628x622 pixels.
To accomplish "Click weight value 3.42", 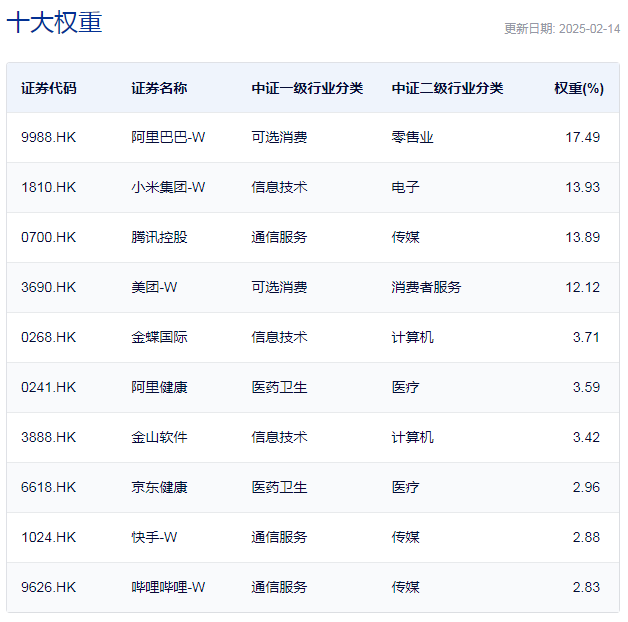I will click(586, 437).
